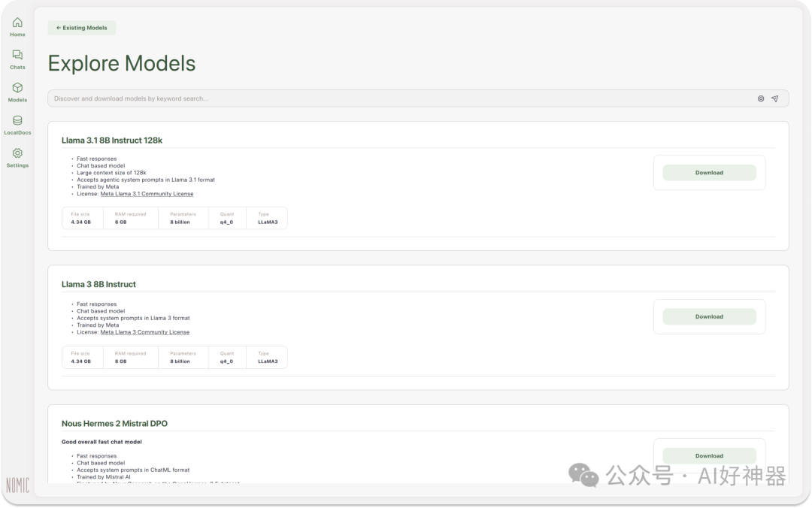Image resolution: width=812 pixels, height=508 pixels.
Task: Download Llama 3.1 8B Instruct 128k model
Action: click(x=709, y=172)
